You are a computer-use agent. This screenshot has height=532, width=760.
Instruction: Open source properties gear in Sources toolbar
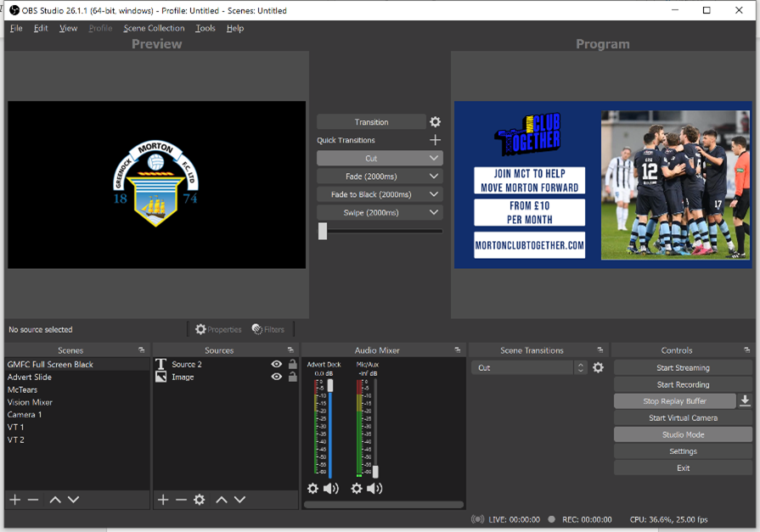[200, 500]
